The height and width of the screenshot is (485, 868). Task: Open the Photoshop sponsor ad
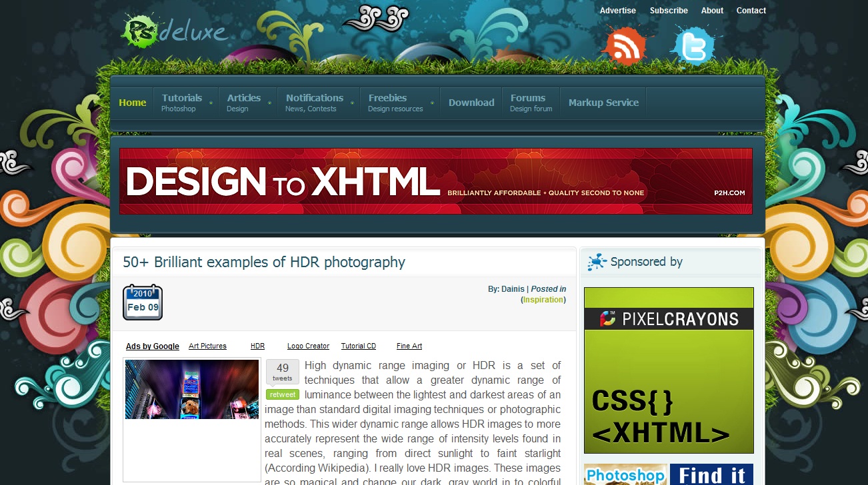coord(625,474)
